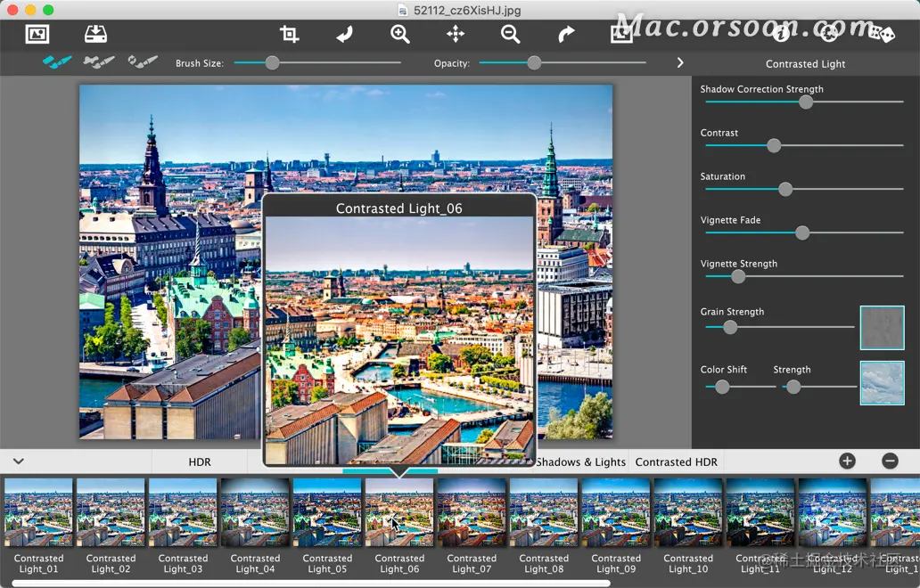Apply the Contrasted Light_09 preset
The height and width of the screenshot is (588, 920).
tap(616, 512)
